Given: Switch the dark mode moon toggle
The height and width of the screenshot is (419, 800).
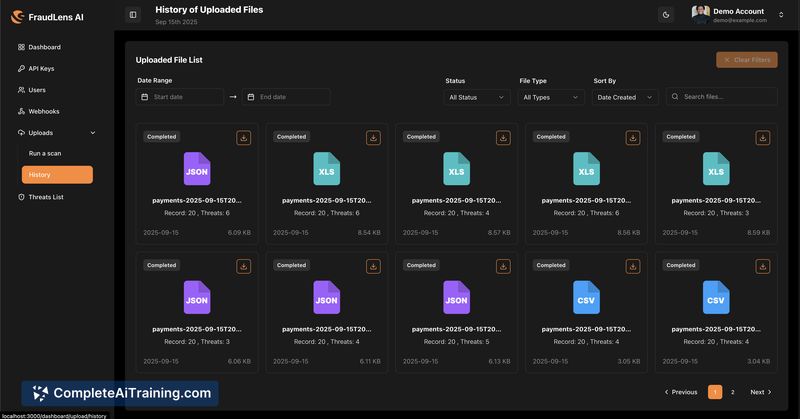Looking at the screenshot, I should coord(666,15).
